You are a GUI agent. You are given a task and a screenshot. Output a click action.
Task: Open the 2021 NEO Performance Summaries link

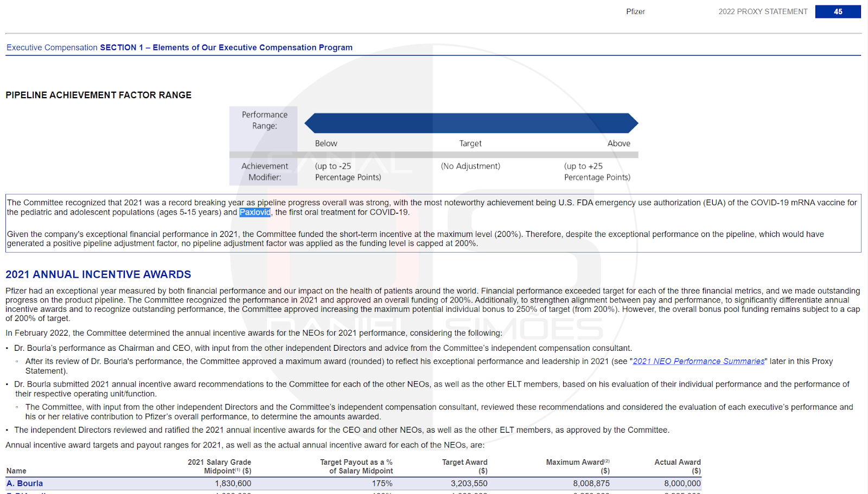click(x=698, y=361)
